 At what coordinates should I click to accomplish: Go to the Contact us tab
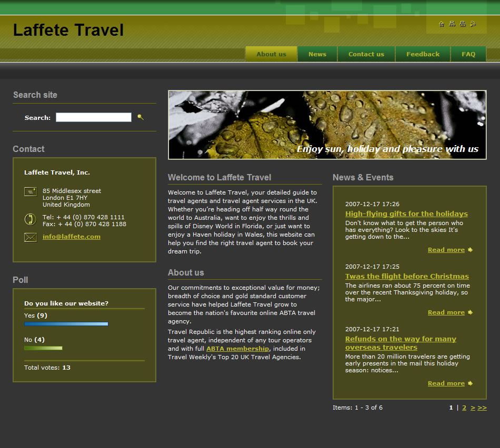point(366,54)
